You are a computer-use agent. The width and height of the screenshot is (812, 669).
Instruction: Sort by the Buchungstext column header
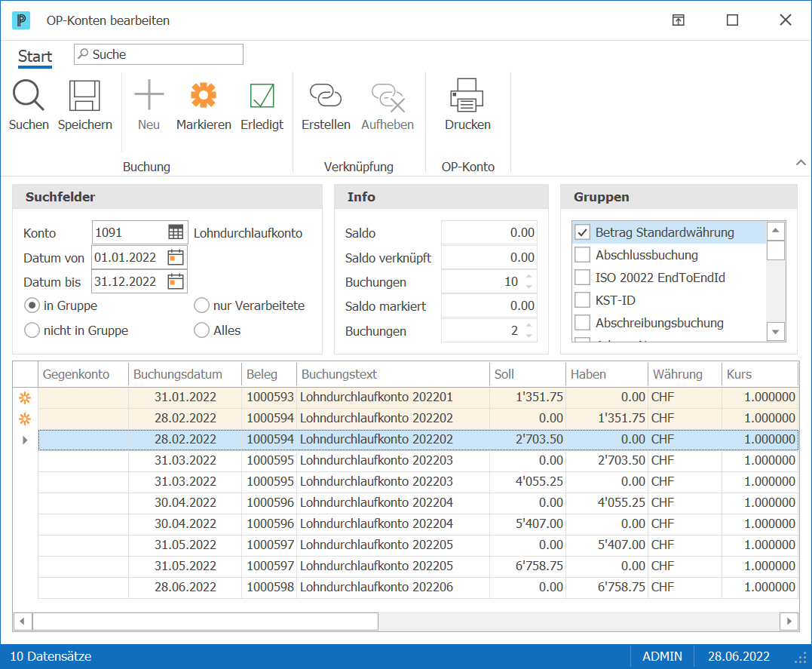point(393,374)
